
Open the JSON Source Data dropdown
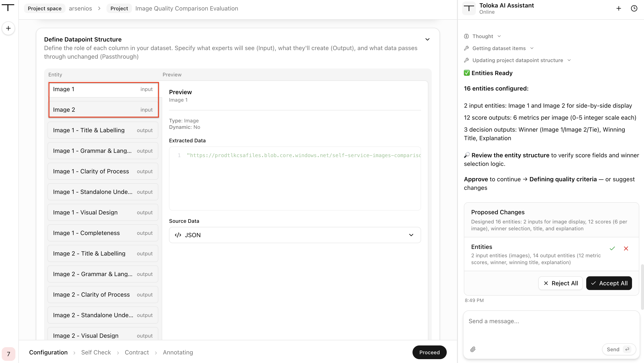click(x=295, y=235)
